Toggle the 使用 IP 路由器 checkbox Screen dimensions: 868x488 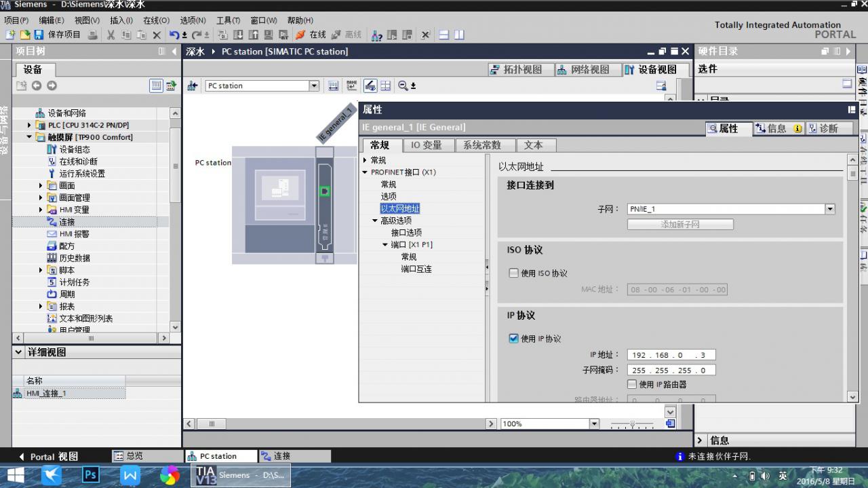(x=632, y=384)
